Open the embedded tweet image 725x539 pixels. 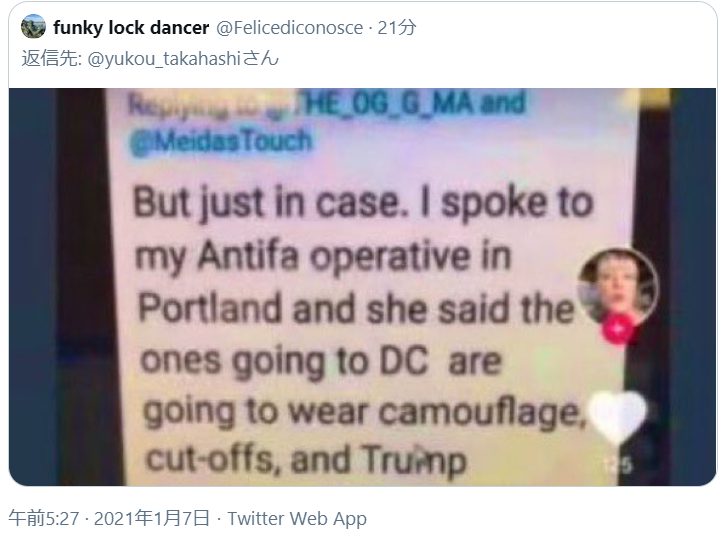coord(362,287)
